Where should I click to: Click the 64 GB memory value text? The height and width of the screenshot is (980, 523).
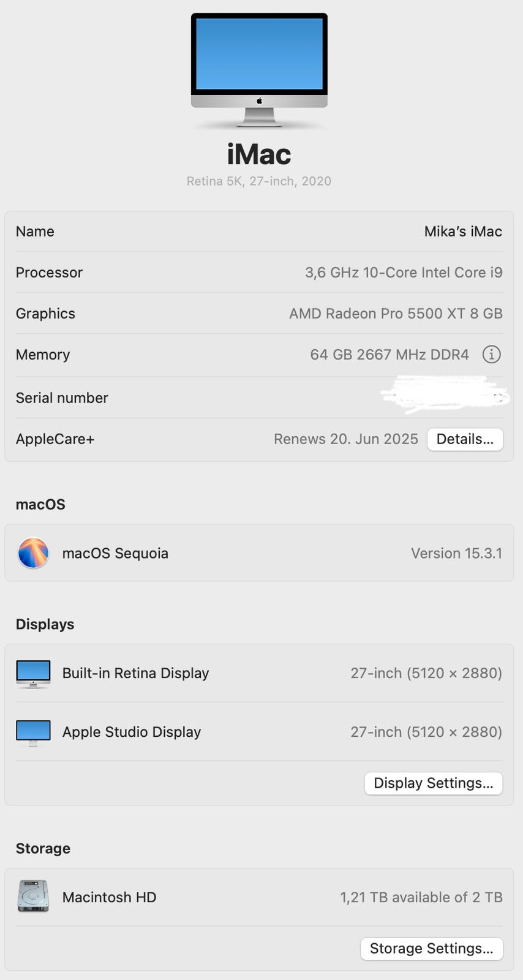pyautogui.click(x=389, y=355)
